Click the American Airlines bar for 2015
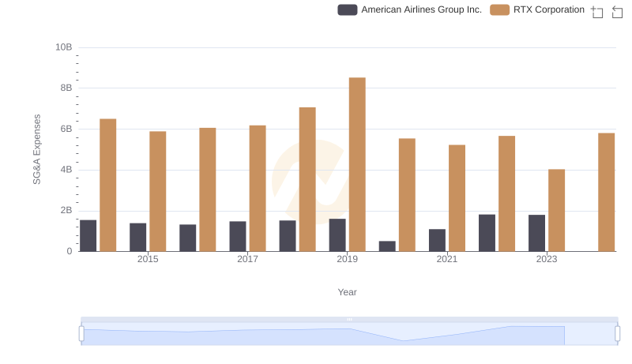Viewport: 632px width, 364px height. coord(137,237)
